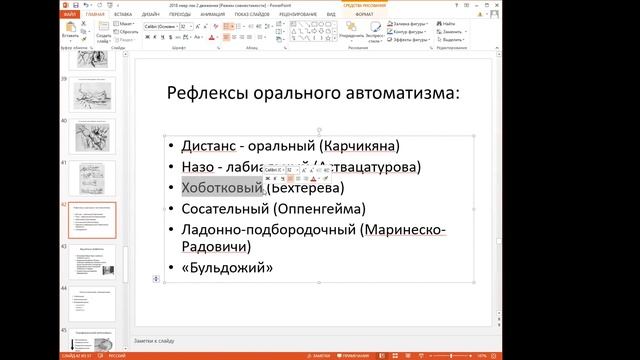Open the columns dropdown in paragraph group
This screenshot has width=640, height=360.
[x=261, y=37]
